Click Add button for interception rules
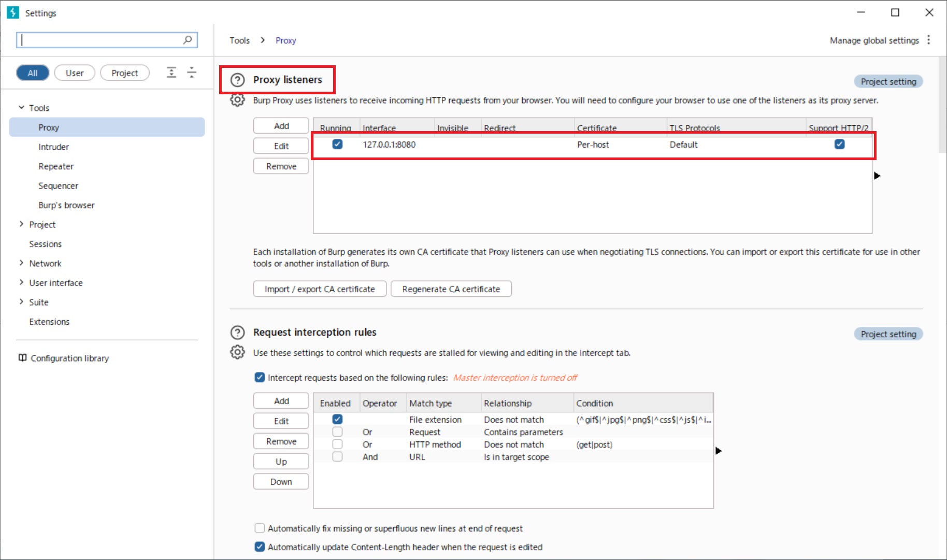947x560 pixels. click(281, 401)
